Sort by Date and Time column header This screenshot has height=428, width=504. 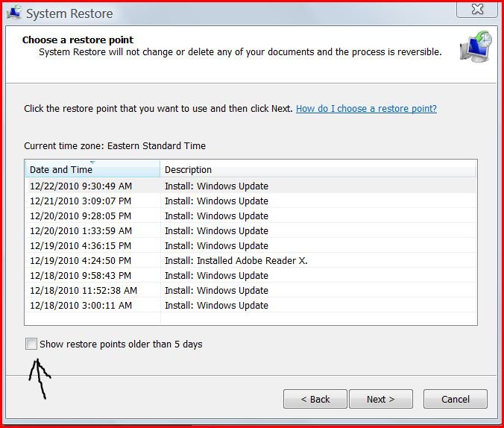pos(92,169)
